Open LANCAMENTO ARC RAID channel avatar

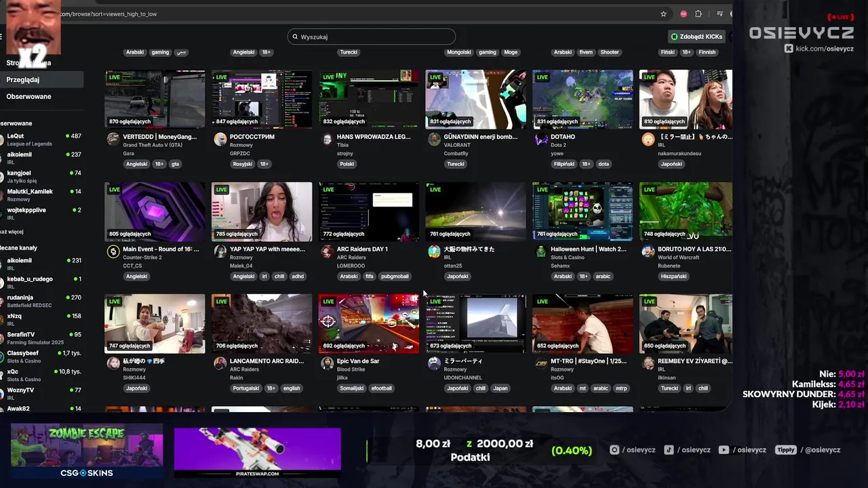(x=220, y=363)
